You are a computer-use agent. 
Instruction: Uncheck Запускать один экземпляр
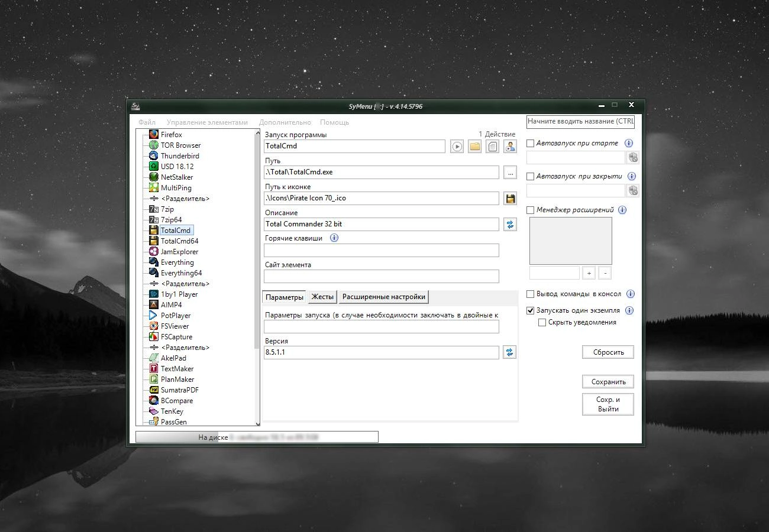tap(531, 310)
